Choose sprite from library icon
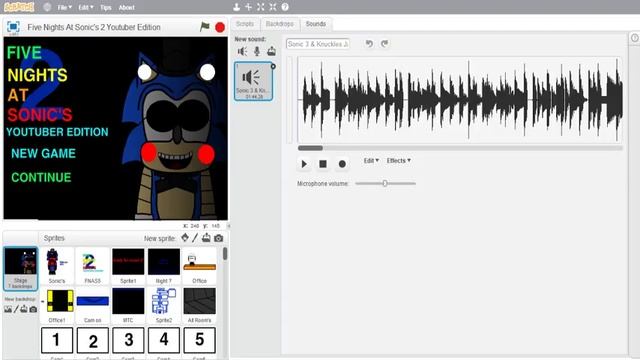Viewport: 640px width, 360px height. (185, 238)
